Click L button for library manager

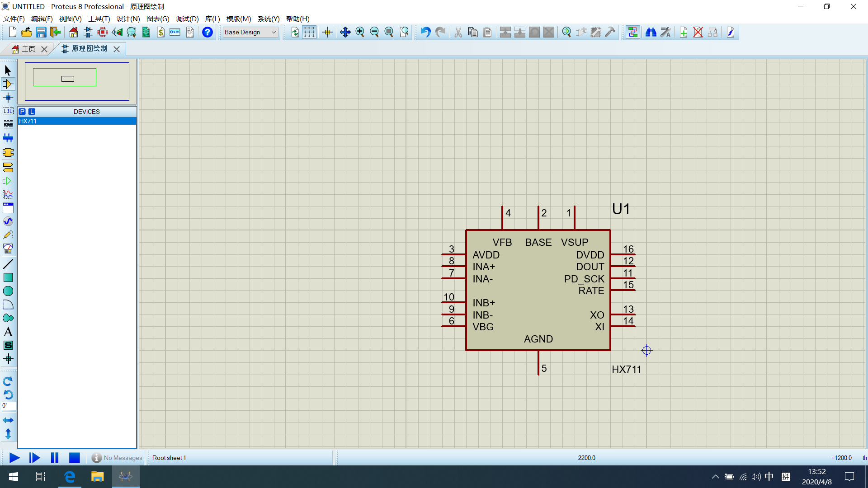[32, 112]
